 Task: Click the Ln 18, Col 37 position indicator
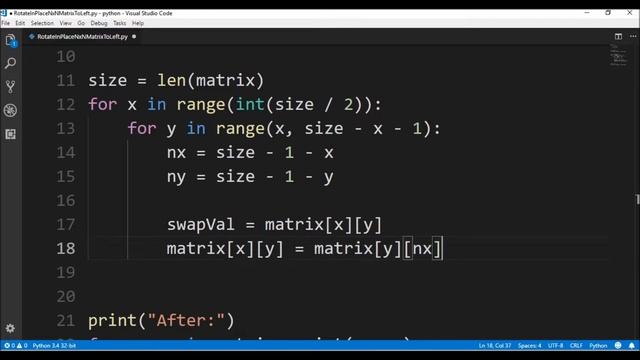[x=495, y=345]
